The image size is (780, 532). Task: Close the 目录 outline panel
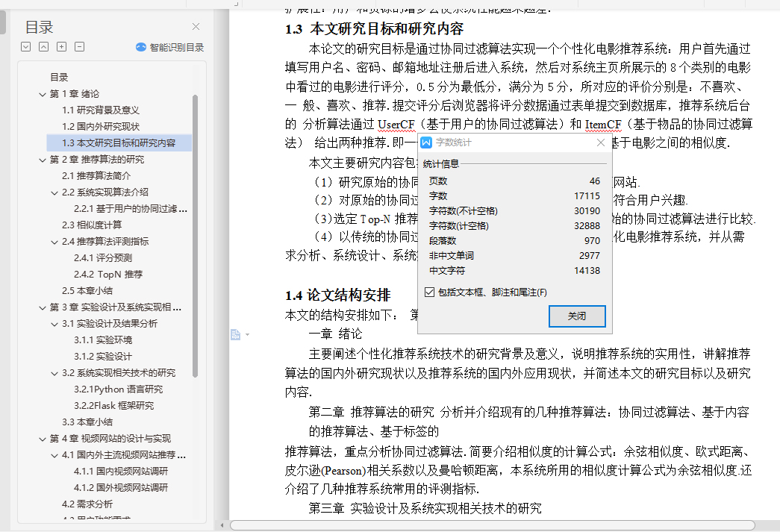click(196, 26)
